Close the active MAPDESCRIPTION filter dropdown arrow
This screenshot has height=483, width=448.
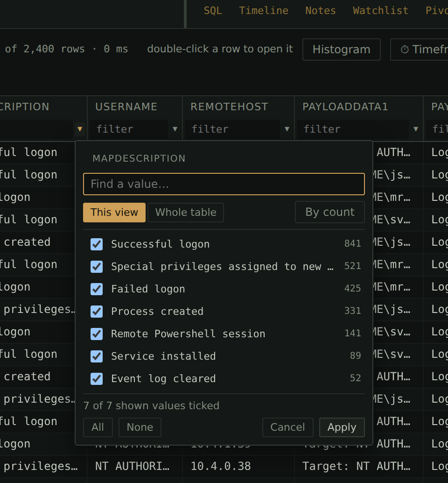(x=80, y=129)
